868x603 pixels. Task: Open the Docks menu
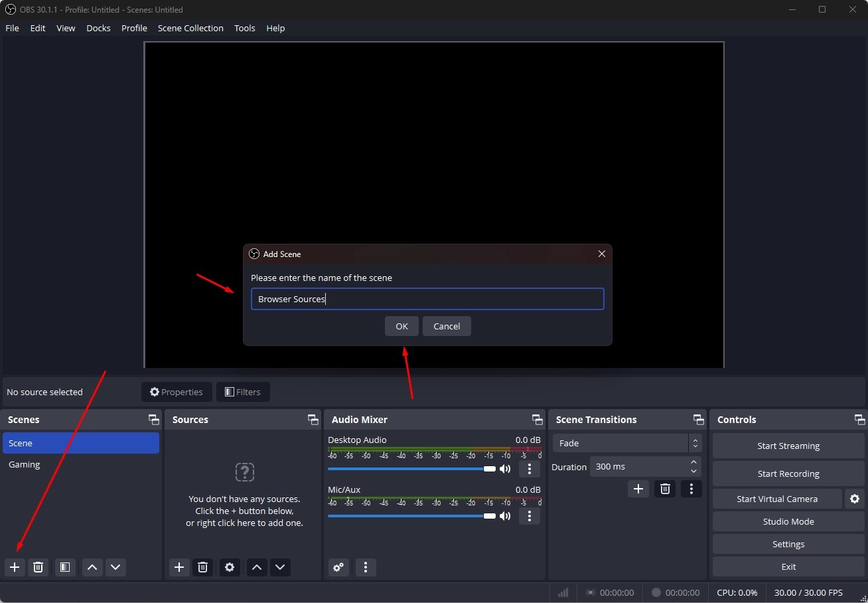(98, 28)
